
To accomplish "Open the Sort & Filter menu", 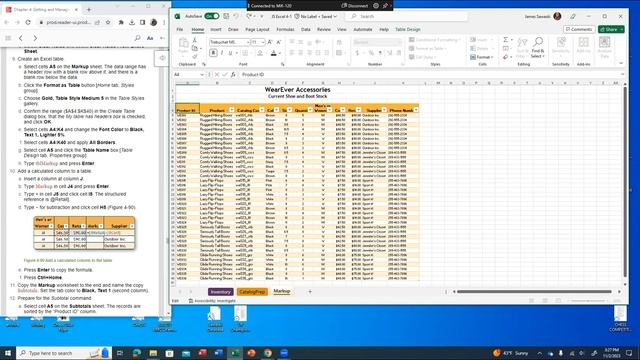I will coord(522,48).
